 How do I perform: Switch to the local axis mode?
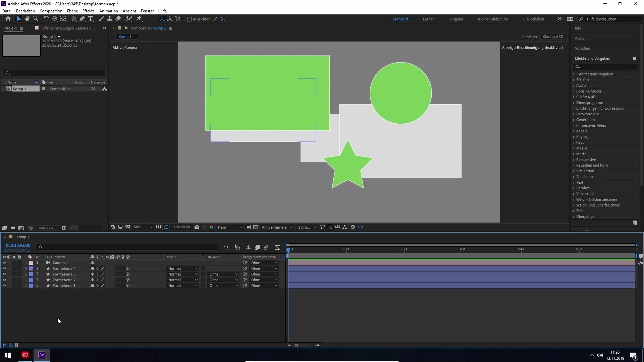[162, 19]
